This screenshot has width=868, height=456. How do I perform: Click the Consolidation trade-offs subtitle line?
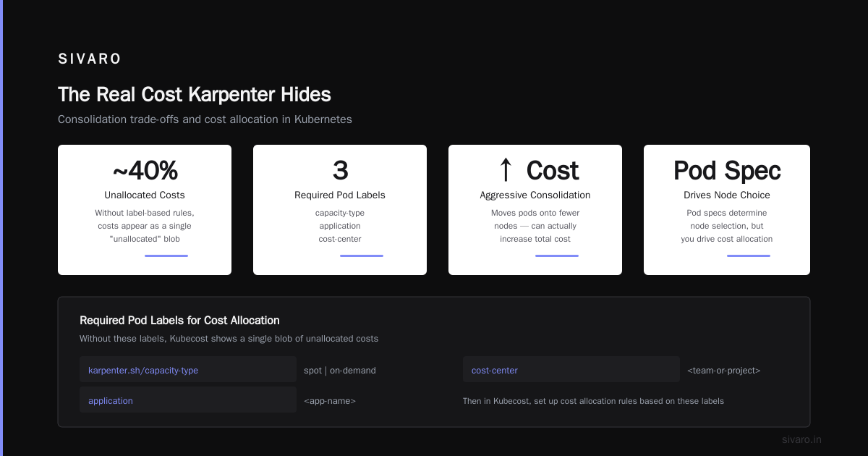(205, 119)
